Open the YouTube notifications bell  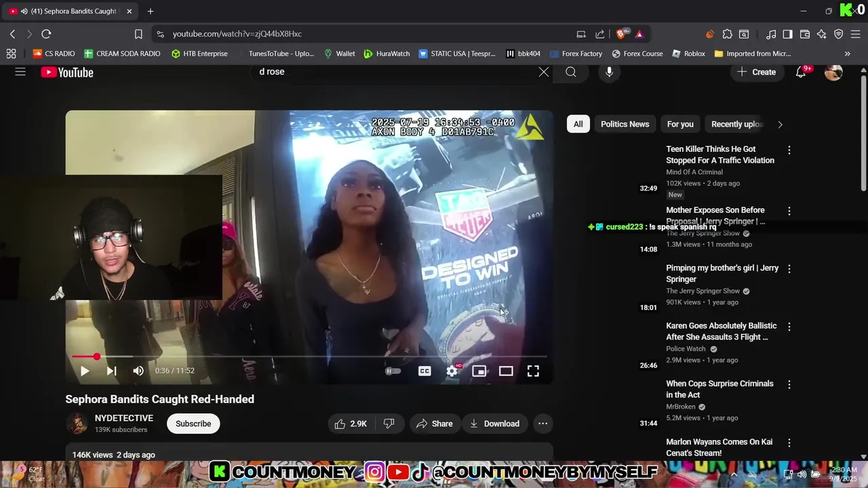801,72
